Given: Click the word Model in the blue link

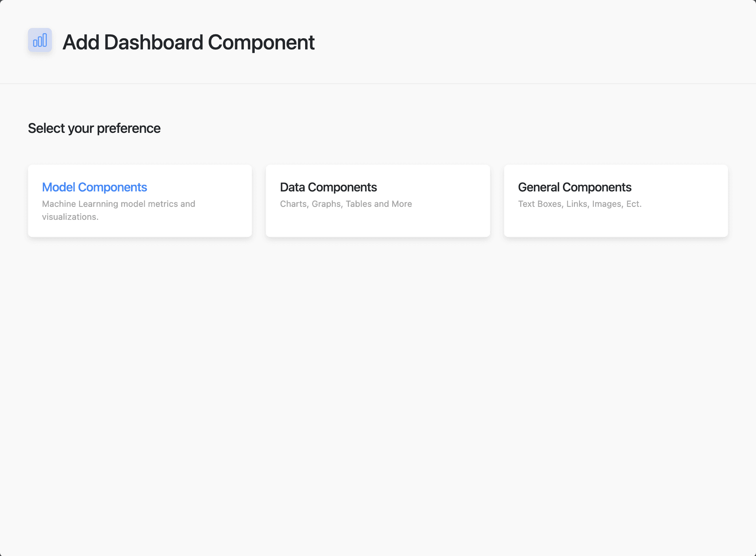Looking at the screenshot, I should tap(59, 187).
